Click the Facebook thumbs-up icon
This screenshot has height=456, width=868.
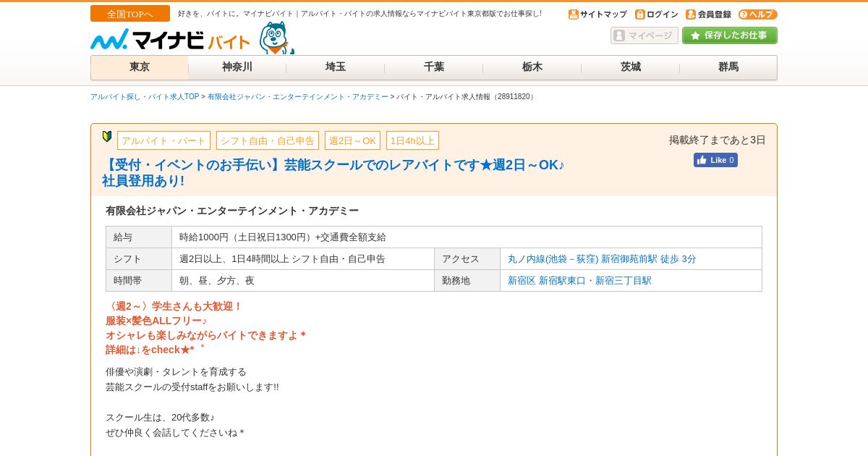coord(702,160)
